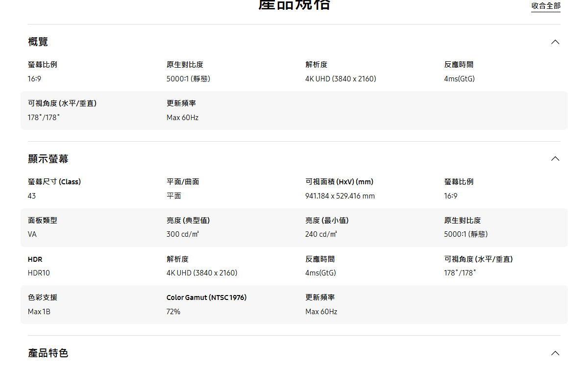This screenshot has height=372, width=588.
Task: Select the 941.184 x 529.416 mm value
Action: [340, 196]
